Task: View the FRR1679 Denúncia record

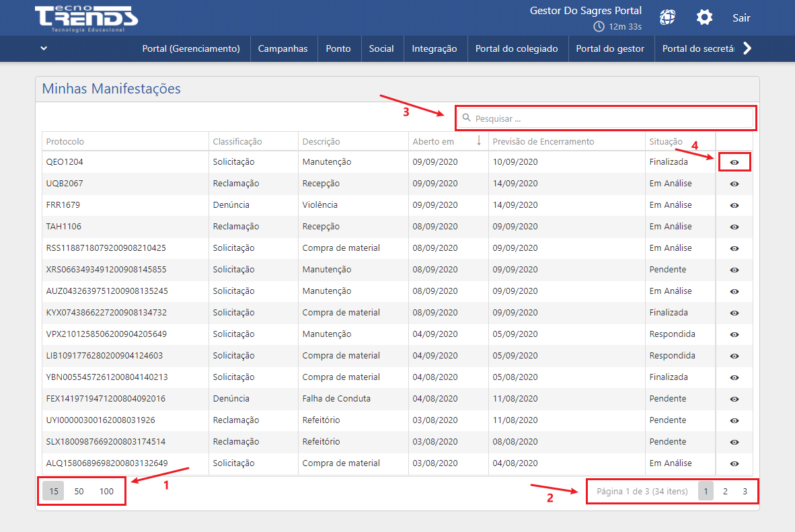Action: (x=734, y=205)
